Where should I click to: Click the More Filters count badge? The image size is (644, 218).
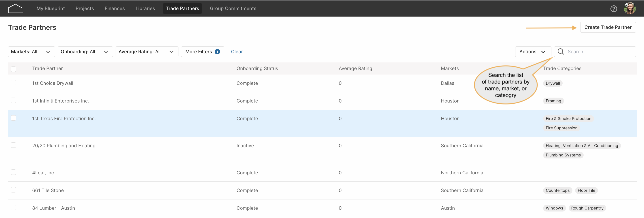217,52
